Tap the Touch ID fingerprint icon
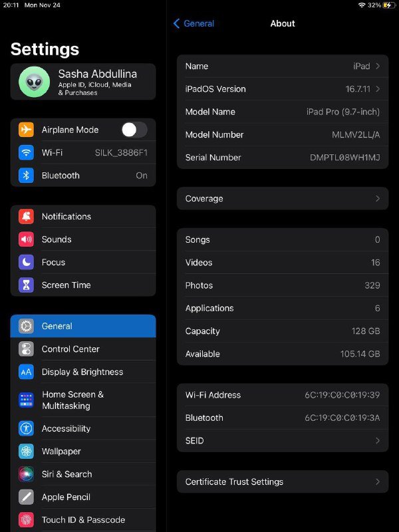This screenshot has height=532, width=399. [26, 520]
